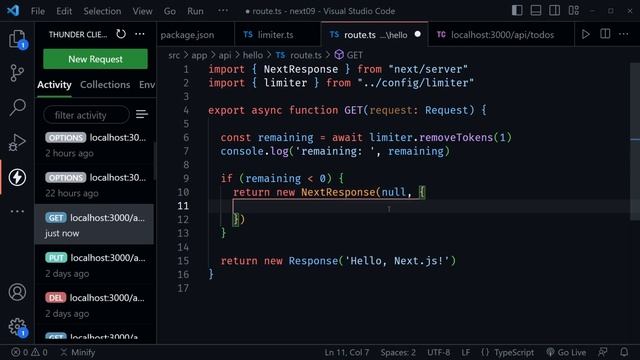This screenshot has width=640, height=360.
Task: Expand the hidden menu bar items ellipsis
Action: [223, 11]
